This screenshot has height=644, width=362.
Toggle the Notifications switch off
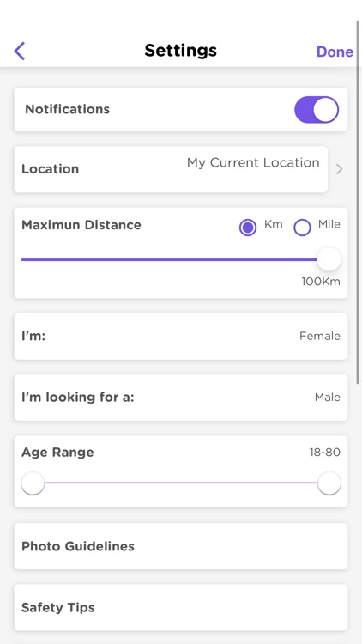317,110
